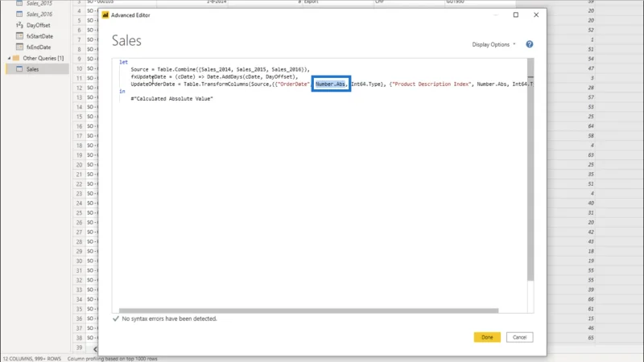The height and width of the screenshot is (362, 644).
Task: Maximize the Advanced Editor window
Action: (x=516, y=14)
